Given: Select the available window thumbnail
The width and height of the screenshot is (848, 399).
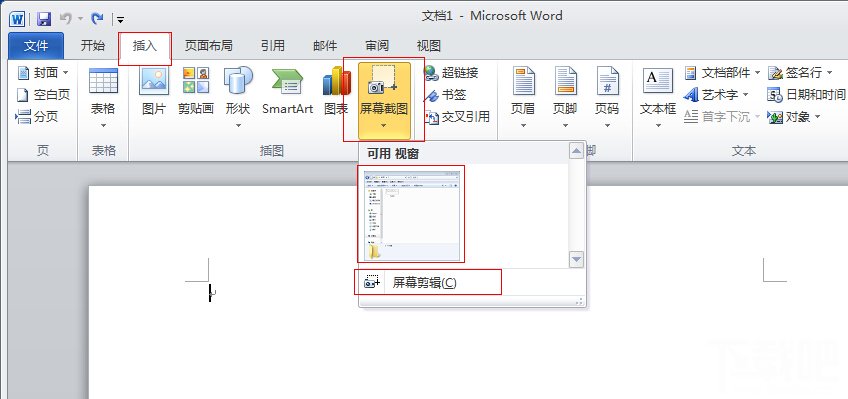Looking at the screenshot, I should coord(412,215).
